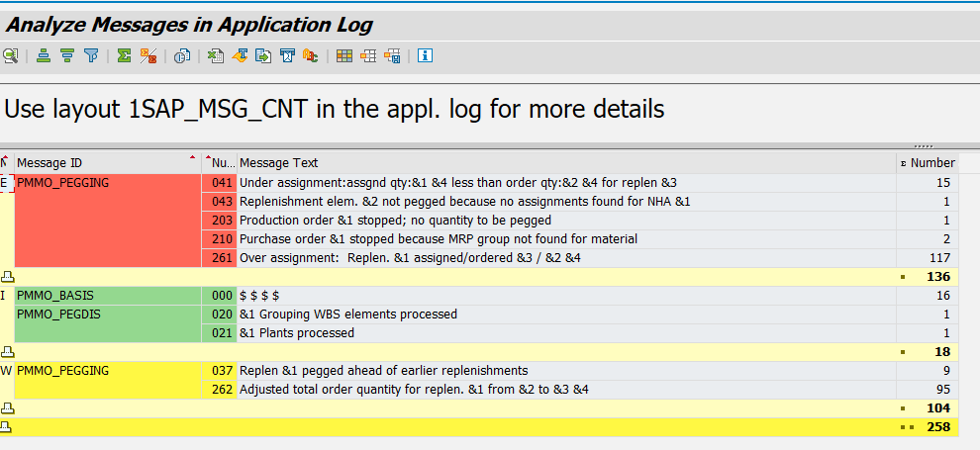Toggle subtotals with orange sigma icon

[x=148, y=55]
